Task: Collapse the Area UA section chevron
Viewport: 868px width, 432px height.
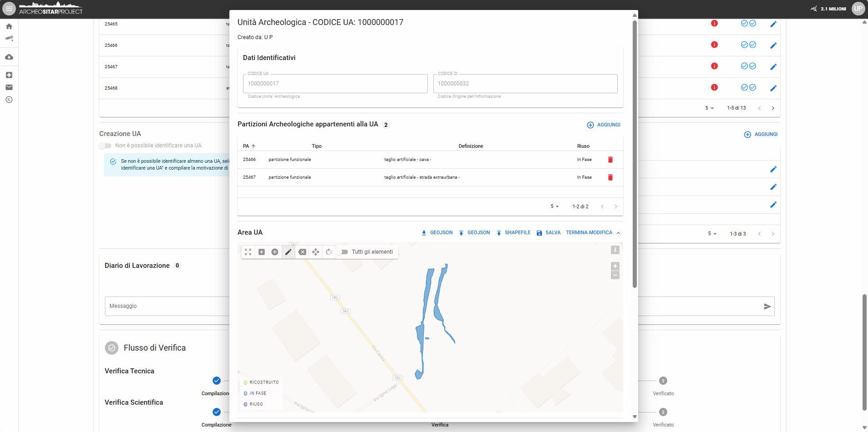Action: pos(619,233)
